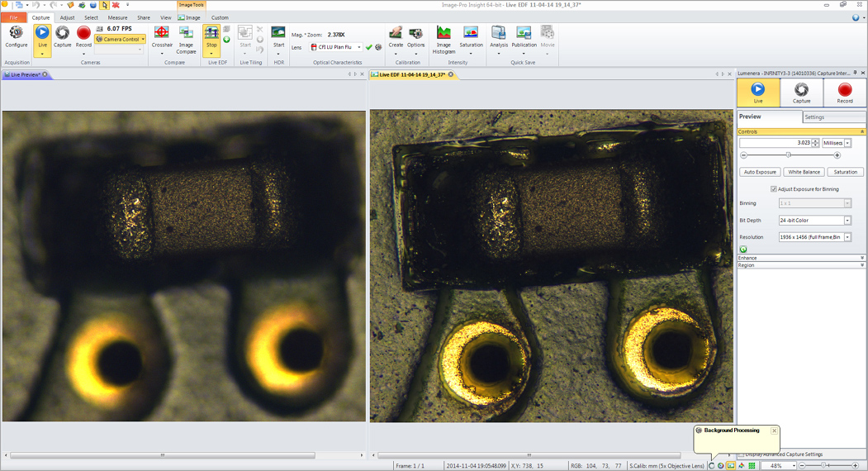This screenshot has width=868, height=471.
Task: Click zoom in plus button in status bar
Action: 856,466
